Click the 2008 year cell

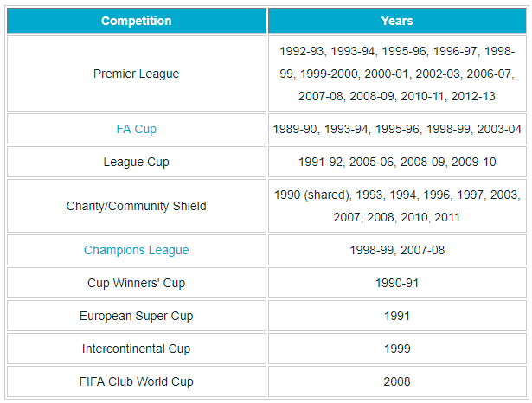pyautogui.click(x=397, y=381)
